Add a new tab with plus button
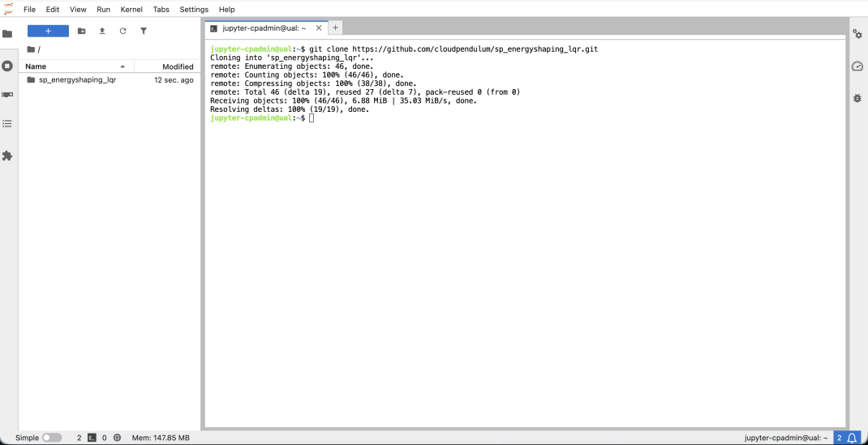 336,27
